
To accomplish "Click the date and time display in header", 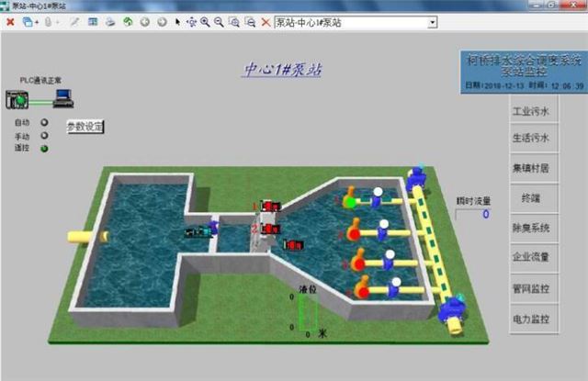I will coord(525,85).
